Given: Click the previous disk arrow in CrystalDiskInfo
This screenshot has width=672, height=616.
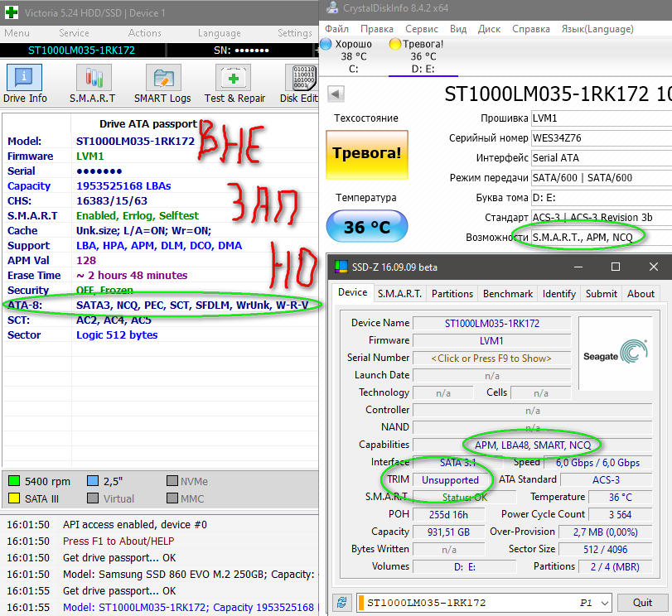Looking at the screenshot, I should (336, 93).
